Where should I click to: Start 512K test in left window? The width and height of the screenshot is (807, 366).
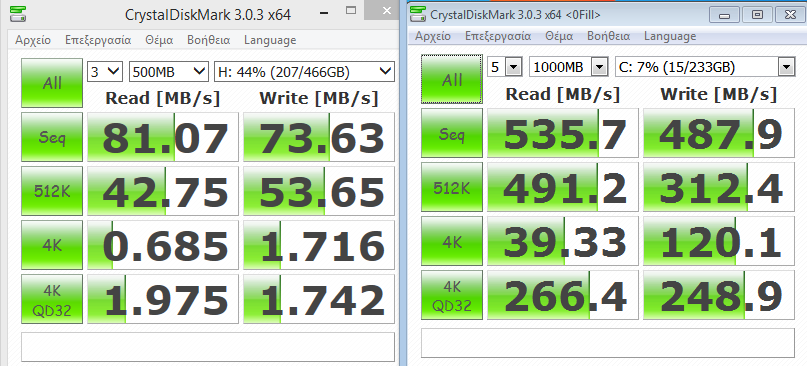(52, 191)
